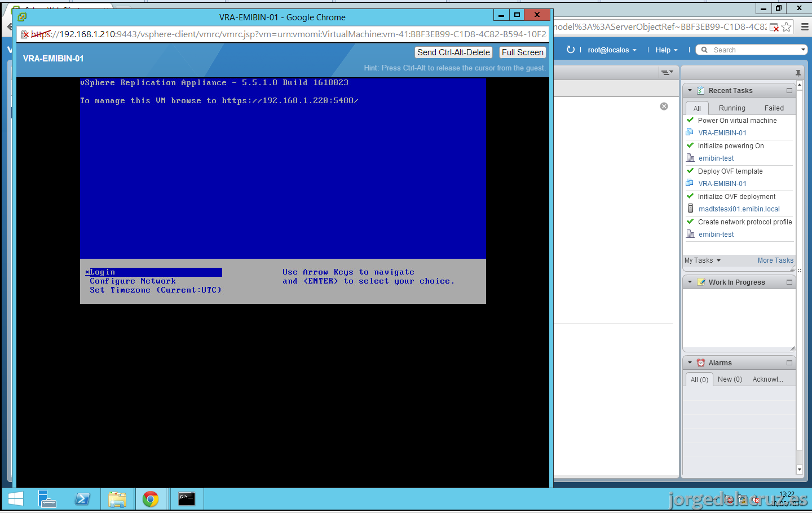This screenshot has width=812, height=513.
Task: Open the root@localos user dropdown
Action: [x=612, y=50]
